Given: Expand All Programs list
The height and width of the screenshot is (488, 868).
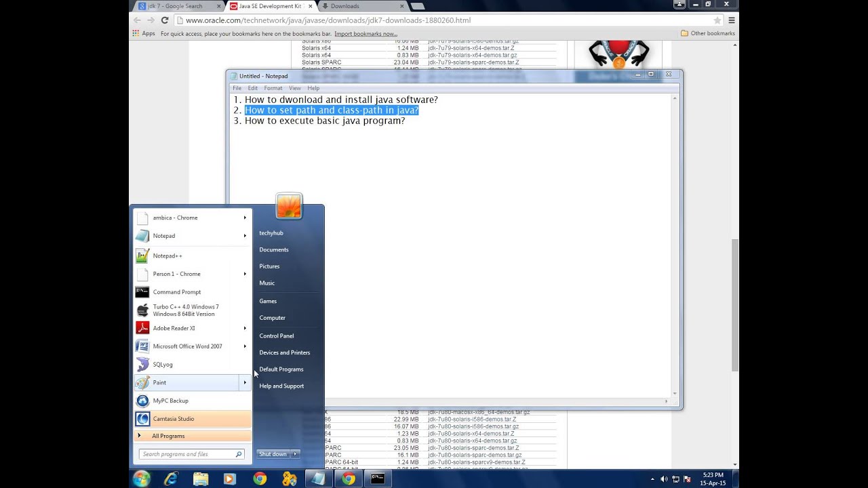Looking at the screenshot, I should [x=193, y=436].
